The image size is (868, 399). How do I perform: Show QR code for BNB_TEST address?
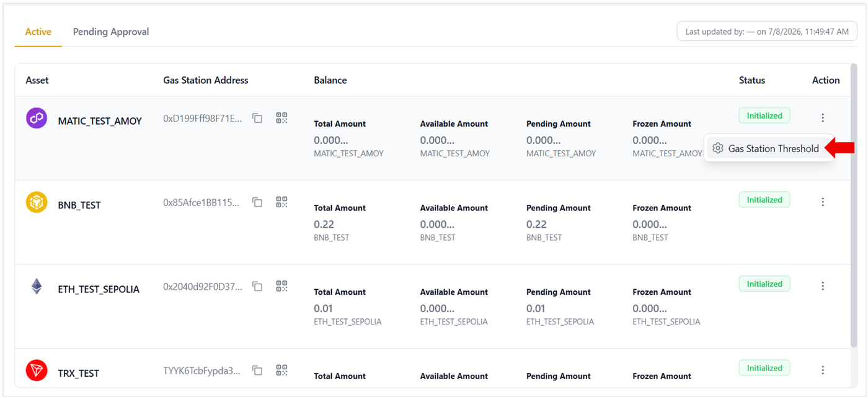point(282,202)
